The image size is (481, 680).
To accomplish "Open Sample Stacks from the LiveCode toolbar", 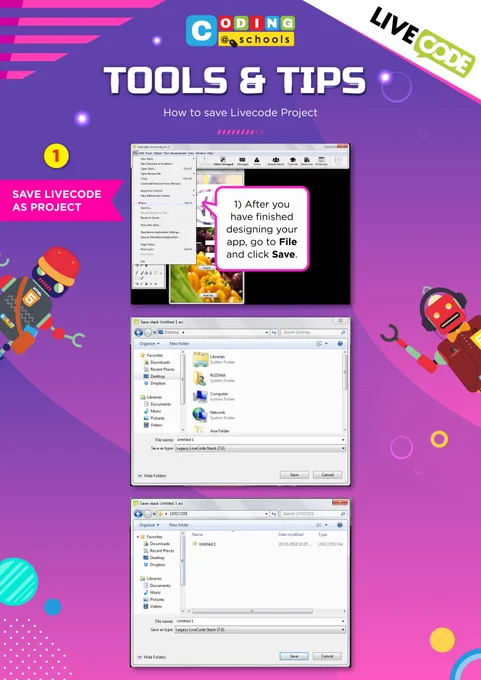I will pos(275,161).
